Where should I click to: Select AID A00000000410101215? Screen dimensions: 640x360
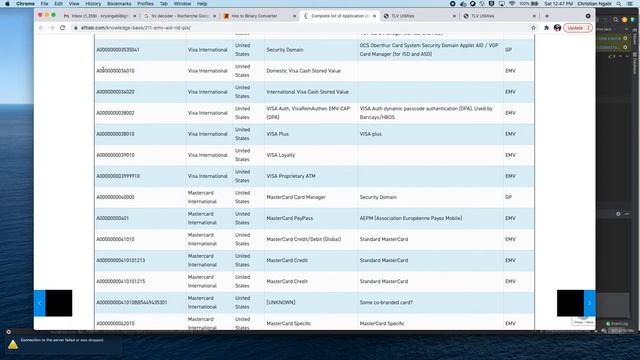pos(120,282)
